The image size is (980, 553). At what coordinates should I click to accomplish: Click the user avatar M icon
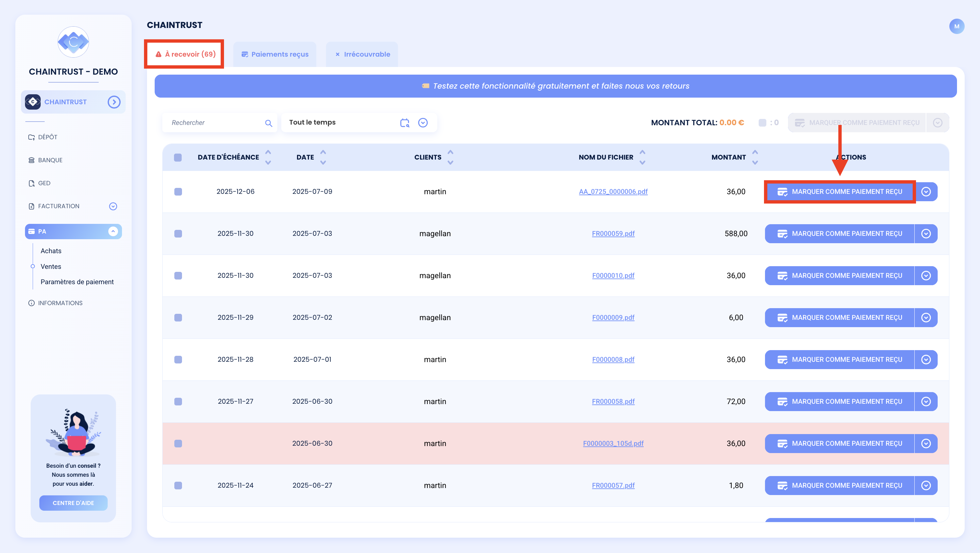tap(956, 26)
